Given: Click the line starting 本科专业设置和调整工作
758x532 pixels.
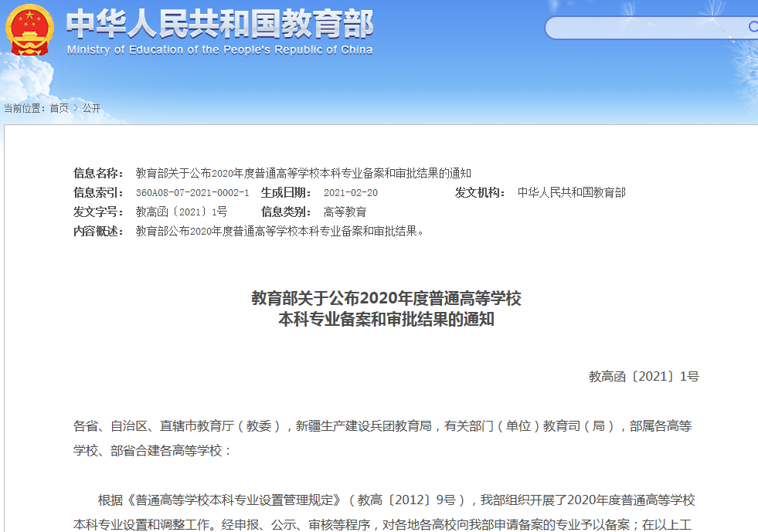Looking at the screenshot, I should click(382, 524).
